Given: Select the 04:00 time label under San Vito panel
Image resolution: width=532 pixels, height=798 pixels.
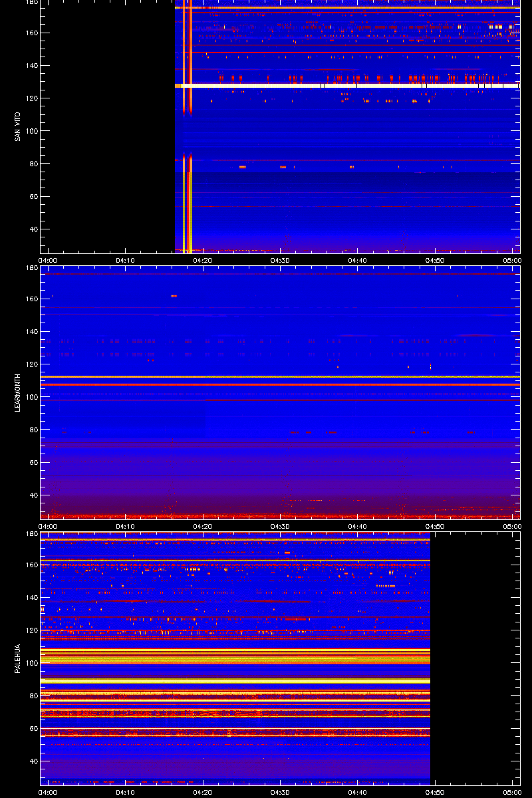Looking at the screenshot, I should (x=48, y=260).
